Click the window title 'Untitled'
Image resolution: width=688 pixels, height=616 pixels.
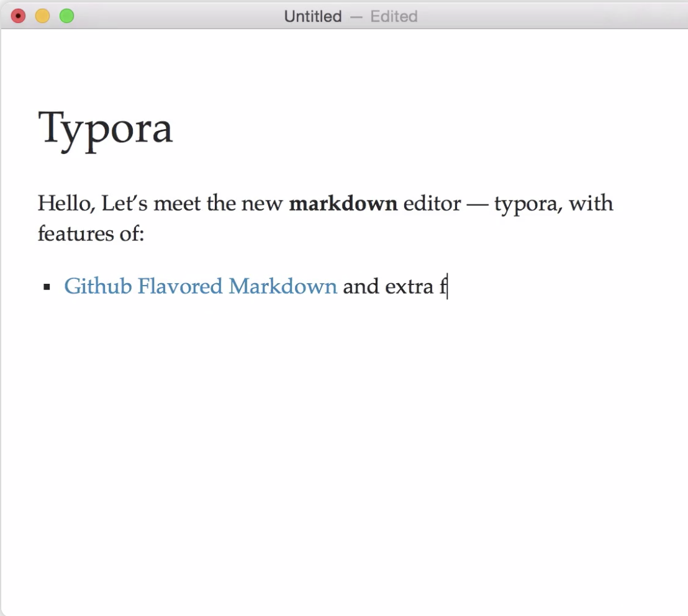click(x=313, y=17)
